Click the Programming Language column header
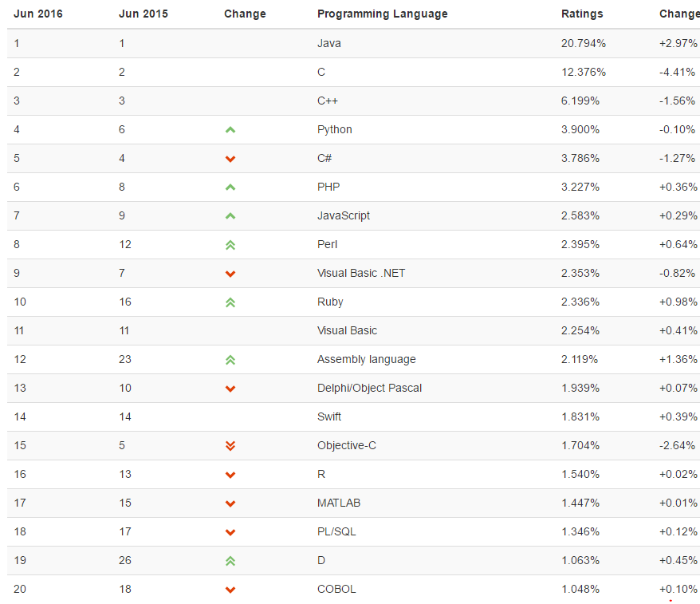The height and width of the screenshot is (604, 700). (382, 14)
